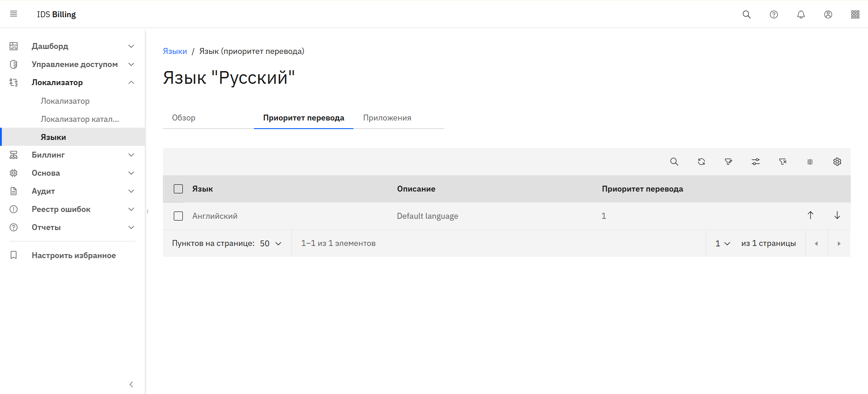Collapse sidebar with bottom chevron arrow
Image resolution: width=868 pixels, height=394 pixels.
pos(131,384)
